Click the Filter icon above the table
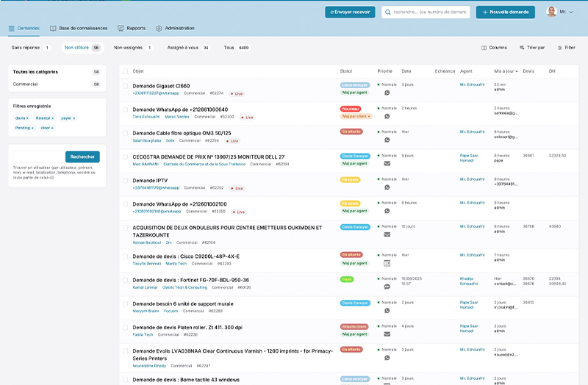Image resolution: width=588 pixels, height=385 pixels. tap(560, 48)
